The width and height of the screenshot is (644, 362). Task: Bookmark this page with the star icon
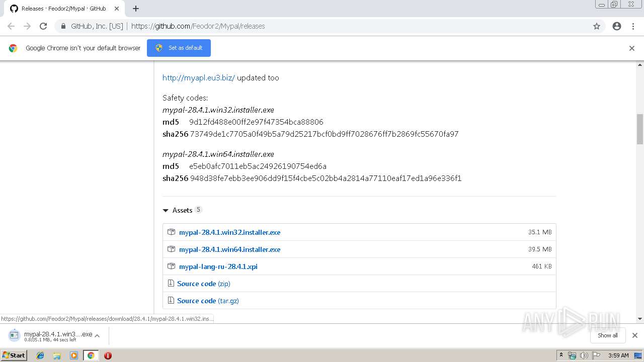click(597, 26)
